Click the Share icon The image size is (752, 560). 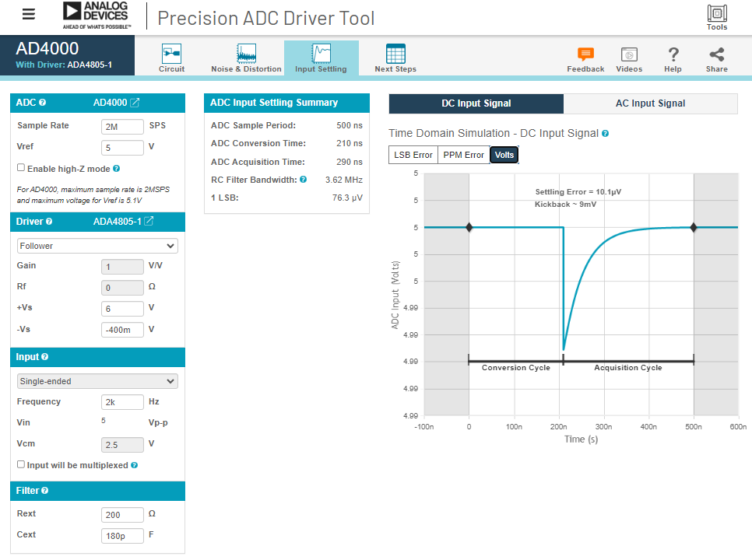[716, 54]
